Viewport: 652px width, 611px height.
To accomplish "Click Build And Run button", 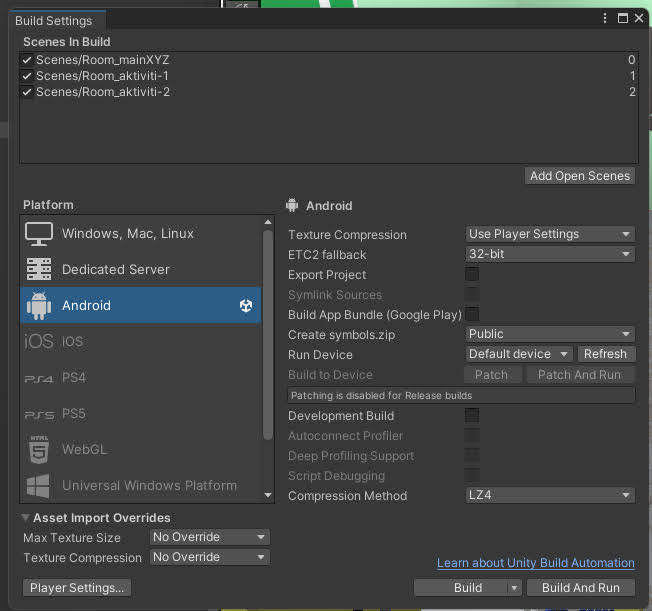I will 580,588.
